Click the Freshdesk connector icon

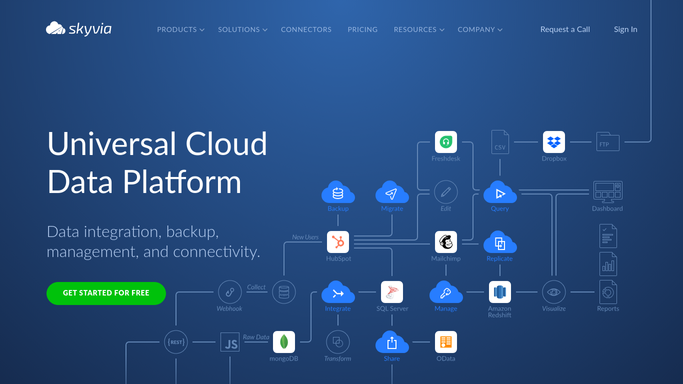tap(446, 142)
